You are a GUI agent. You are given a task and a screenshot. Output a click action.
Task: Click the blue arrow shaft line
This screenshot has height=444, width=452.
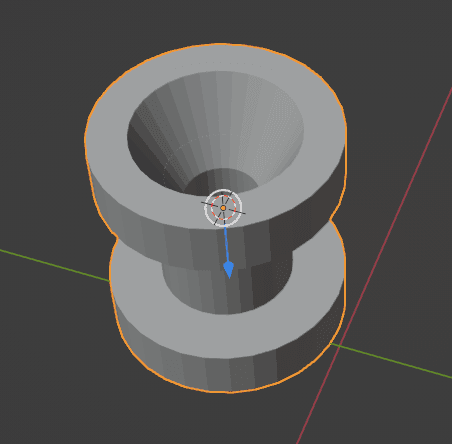tap(226, 244)
